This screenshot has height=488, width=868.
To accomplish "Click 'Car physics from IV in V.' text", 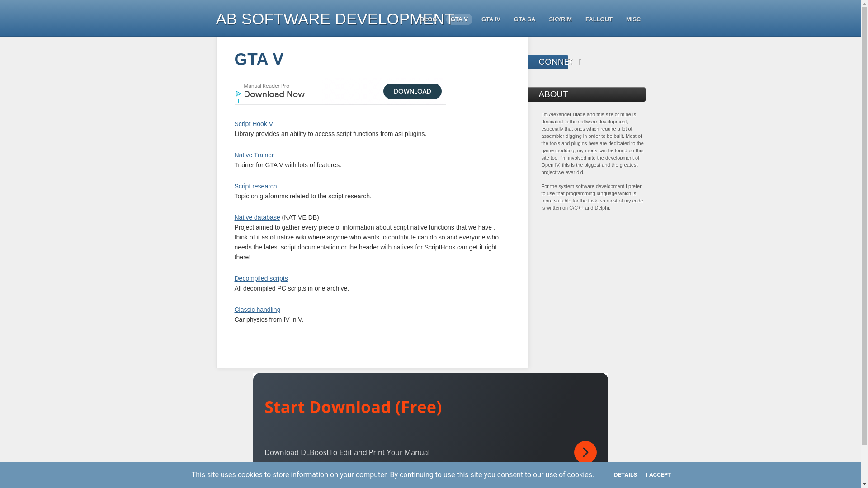I will (269, 319).
